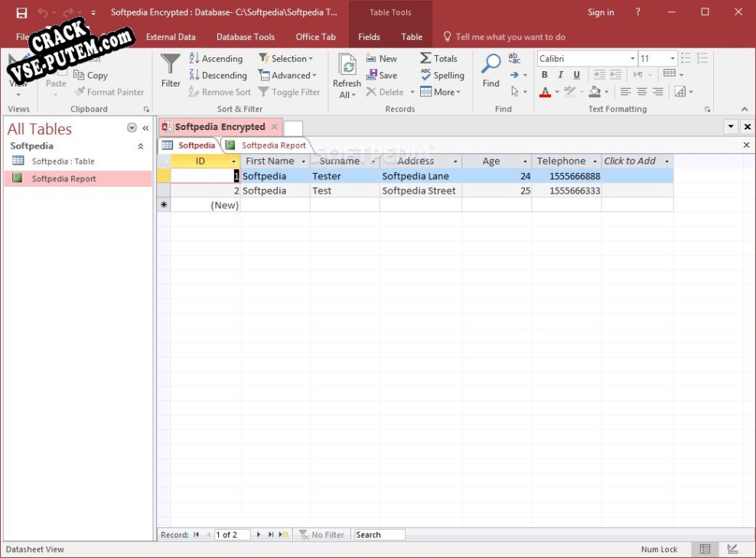Screen dimensions: 756x558
Task: Toggle underline text formatting
Action: 576,75
